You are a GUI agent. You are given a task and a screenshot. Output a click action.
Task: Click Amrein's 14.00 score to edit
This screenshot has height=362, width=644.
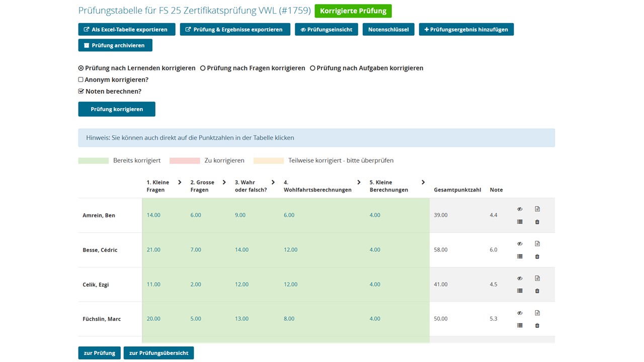tap(153, 215)
